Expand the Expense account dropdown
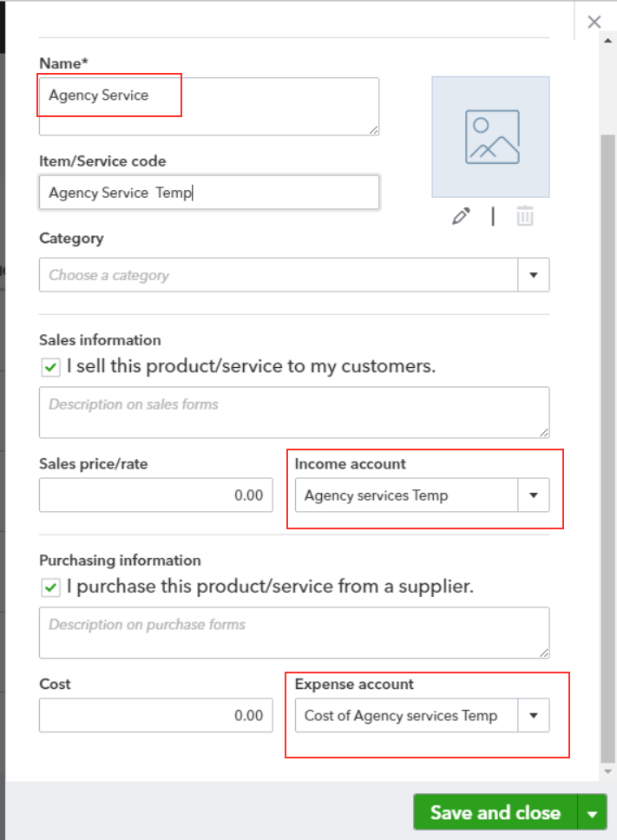Image resolution: width=617 pixels, height=840 pixels. (x=534, y=715)
